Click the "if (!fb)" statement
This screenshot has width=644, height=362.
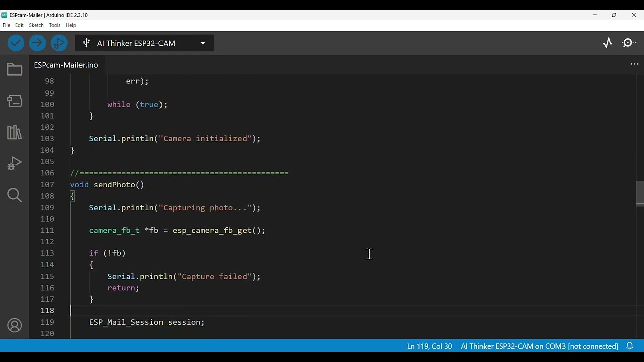click(107, 253)
